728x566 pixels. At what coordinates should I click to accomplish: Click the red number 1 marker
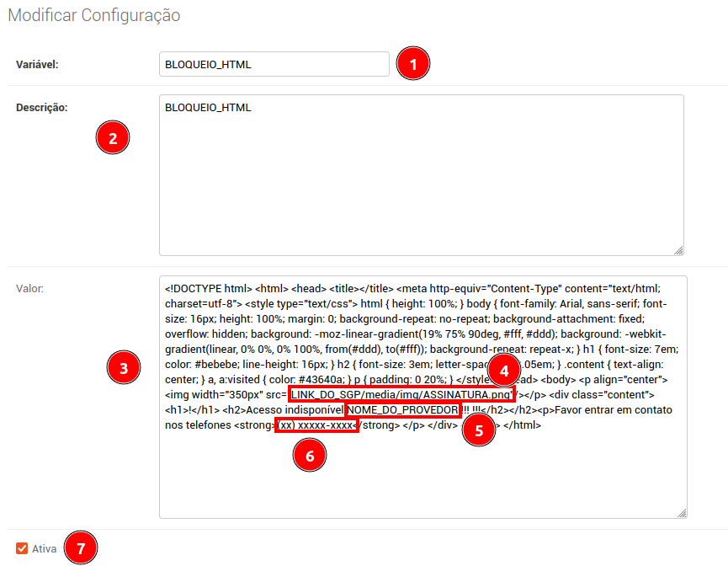click(412, 65)
